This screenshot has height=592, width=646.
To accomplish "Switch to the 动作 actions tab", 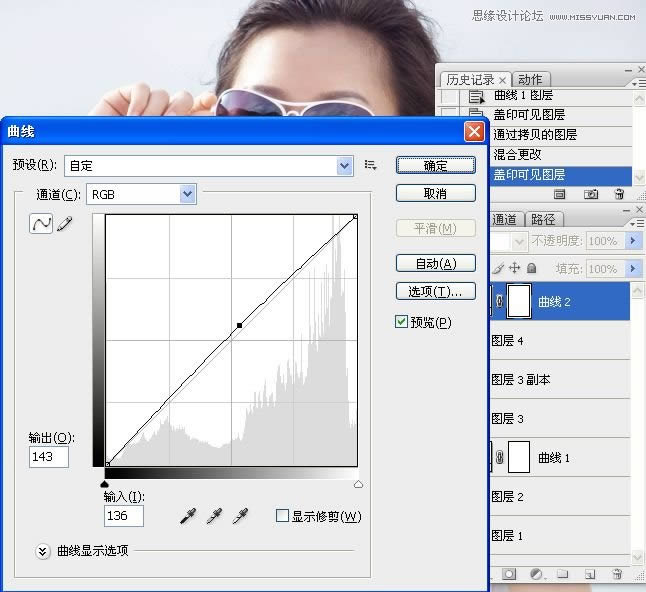I will point(530,80).
